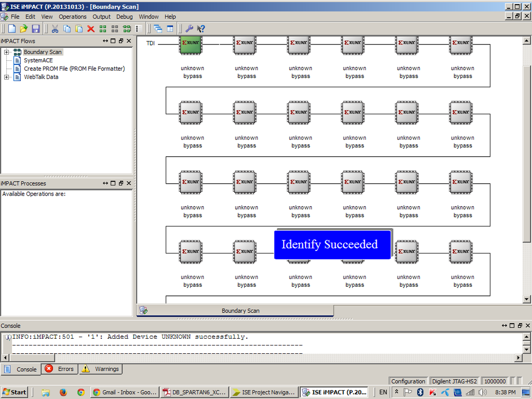
Task: Click the EN language indicator
Action: pos(383,392)
